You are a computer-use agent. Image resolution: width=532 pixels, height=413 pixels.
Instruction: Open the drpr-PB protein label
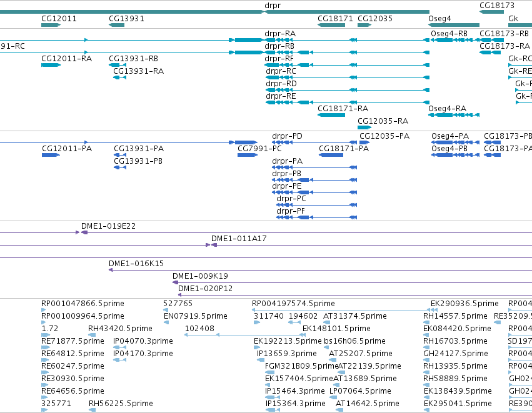(286, 174)
